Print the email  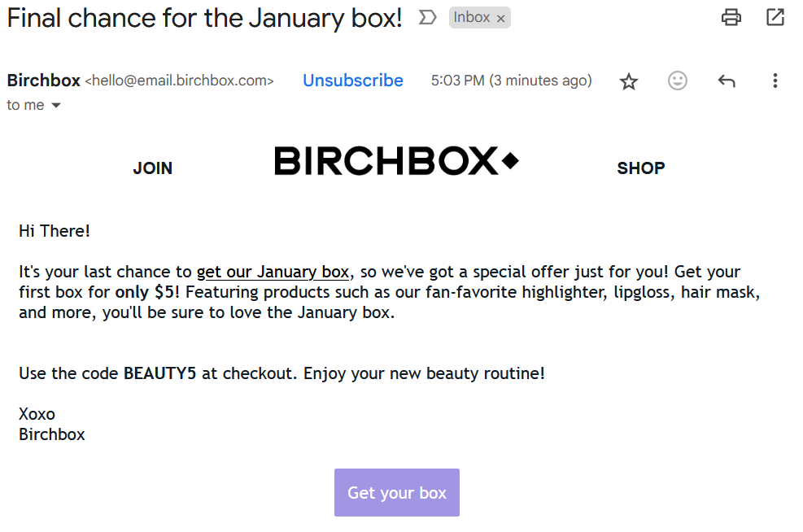click(x=731, y=16)
